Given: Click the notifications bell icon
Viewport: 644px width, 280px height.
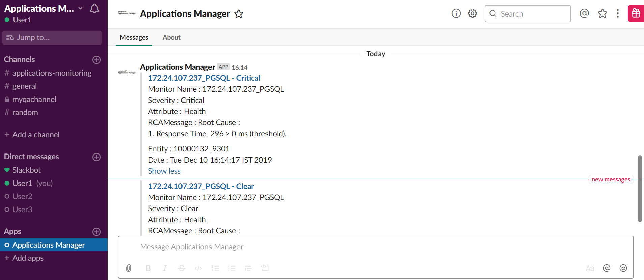Looking at the screenshot, I should [94, 9].
